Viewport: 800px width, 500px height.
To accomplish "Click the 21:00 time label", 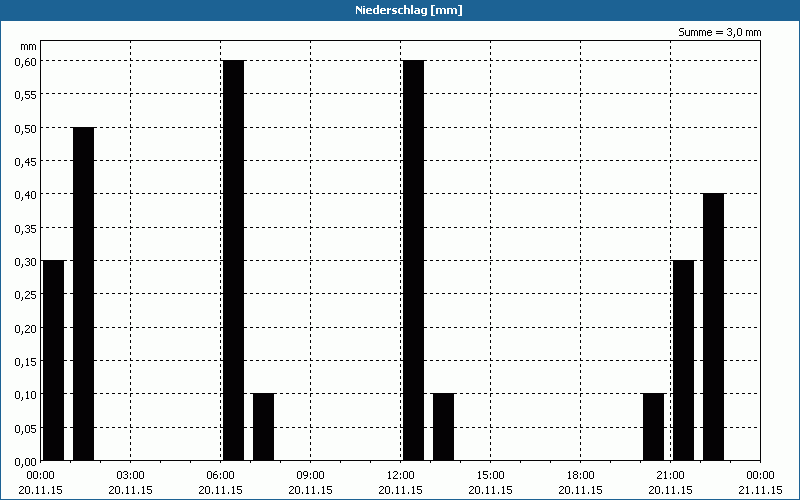I will tap(670, 476).
